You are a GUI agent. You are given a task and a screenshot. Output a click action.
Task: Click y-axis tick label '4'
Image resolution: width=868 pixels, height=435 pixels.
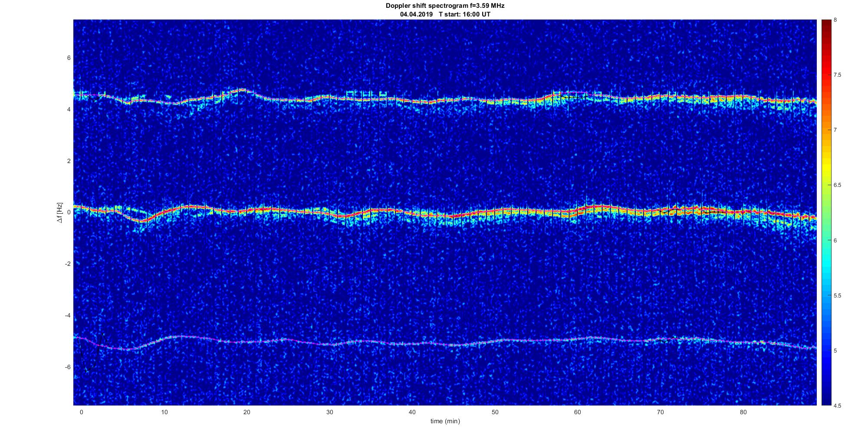(69, 109)
